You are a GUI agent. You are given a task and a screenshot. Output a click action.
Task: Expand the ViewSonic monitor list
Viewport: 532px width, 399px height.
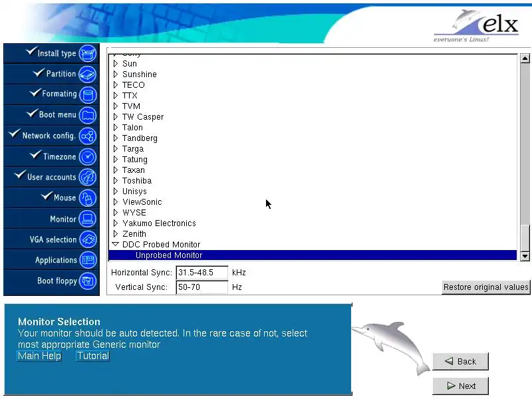[116, 202]
